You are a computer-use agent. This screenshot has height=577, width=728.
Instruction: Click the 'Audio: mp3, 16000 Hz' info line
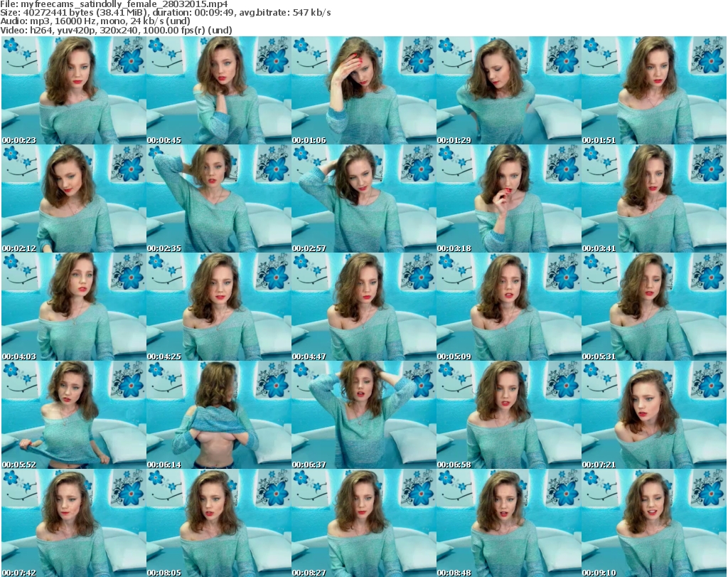pos(95,21)
